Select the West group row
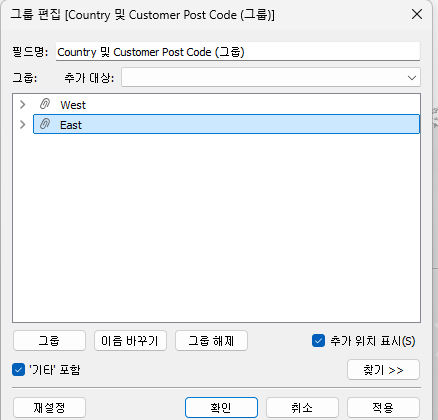The width and height of the screenshot is (438, 420). click(226, 104)
